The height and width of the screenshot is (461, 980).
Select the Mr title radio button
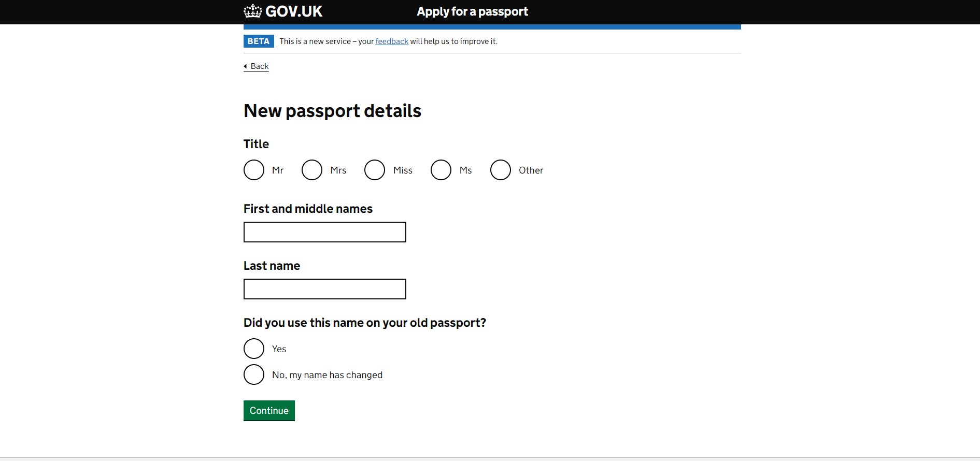(x=254, y=170)
